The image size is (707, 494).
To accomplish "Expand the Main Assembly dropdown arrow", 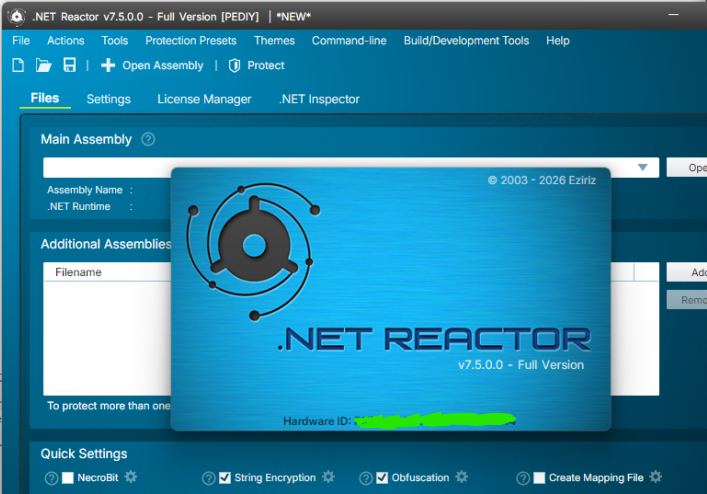I will click(643, 168).
